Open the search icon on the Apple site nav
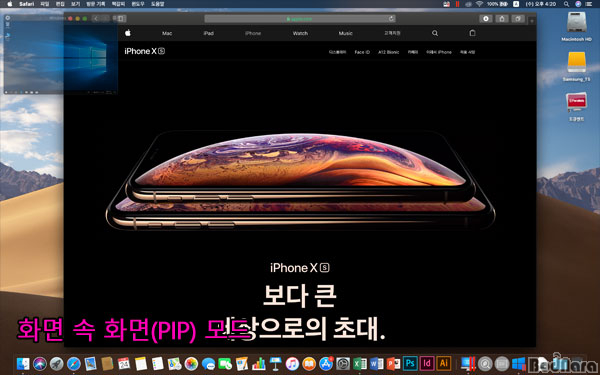This screenshot has height=375, width=600. point(435,33)
